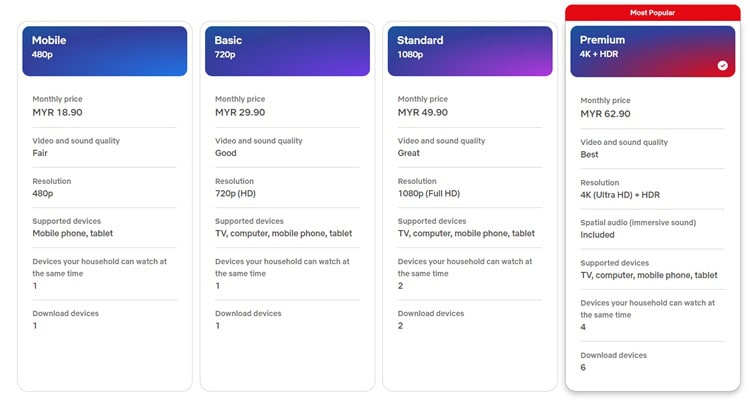Viewport: 750px width, 400px height.
Task: Click the checkmark icon on Premium plan
Action: [722, 66]
